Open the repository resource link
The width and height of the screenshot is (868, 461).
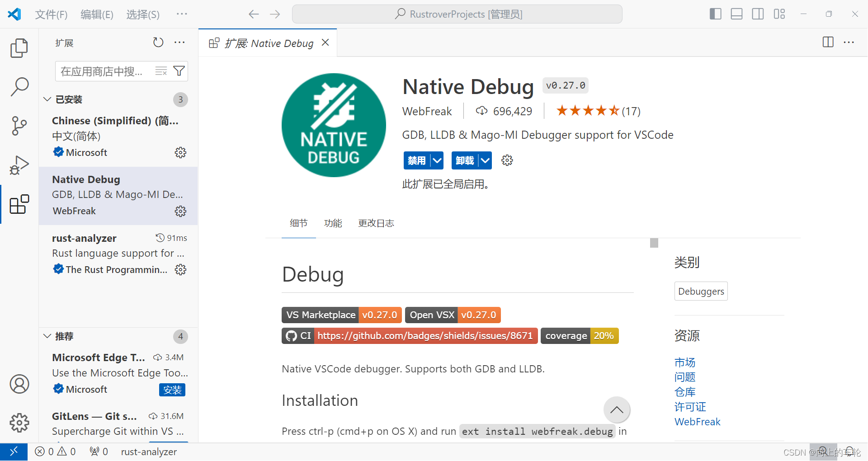[684, 392]
